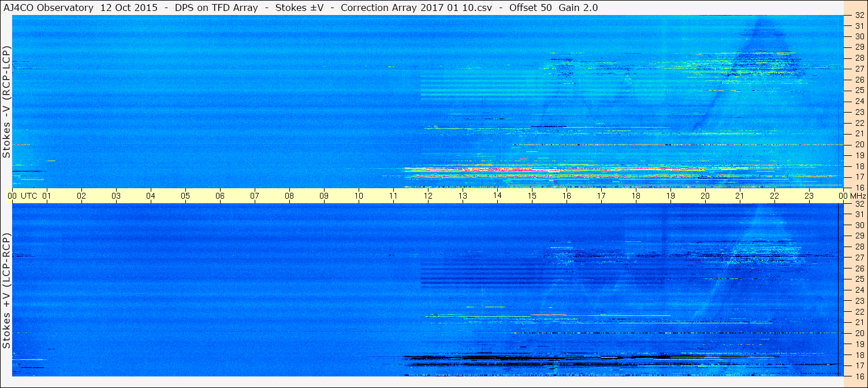Select the 16 hour tick on UTC axis
Viewport: 868px width, 388px height.
point(567,196)
